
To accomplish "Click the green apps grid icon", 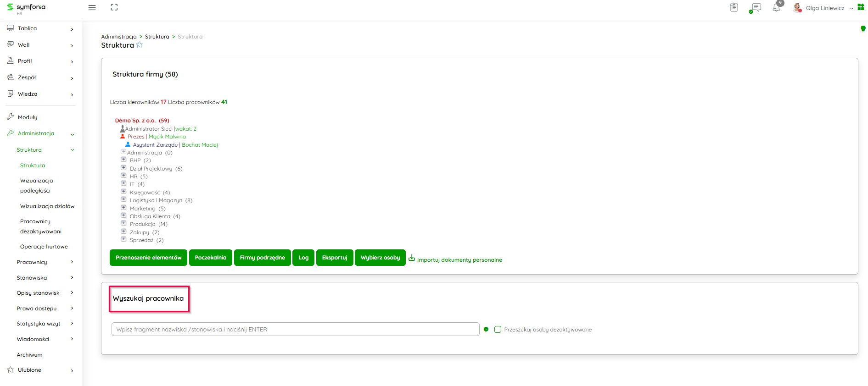I will click(861, 7).
